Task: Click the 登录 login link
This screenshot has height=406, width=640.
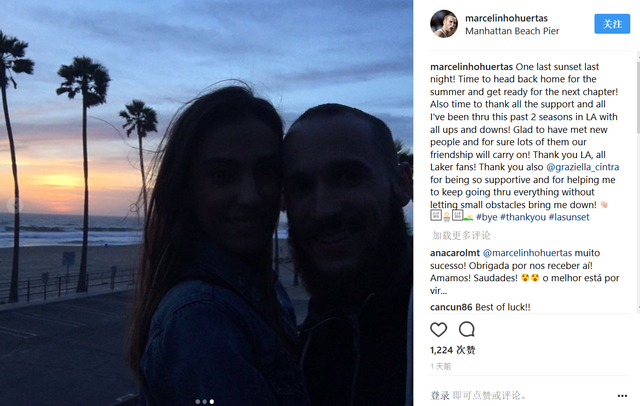Action: (440, 395)
